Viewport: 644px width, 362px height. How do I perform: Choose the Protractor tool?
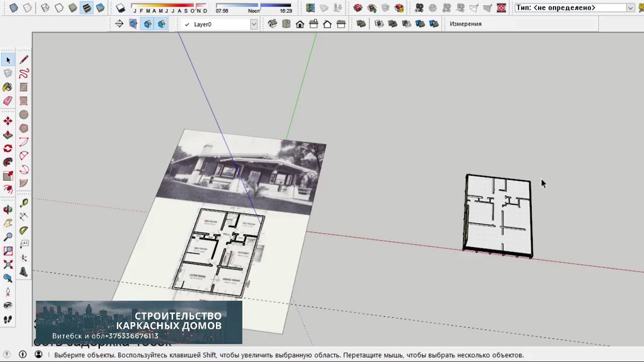(x=24, y=230)
